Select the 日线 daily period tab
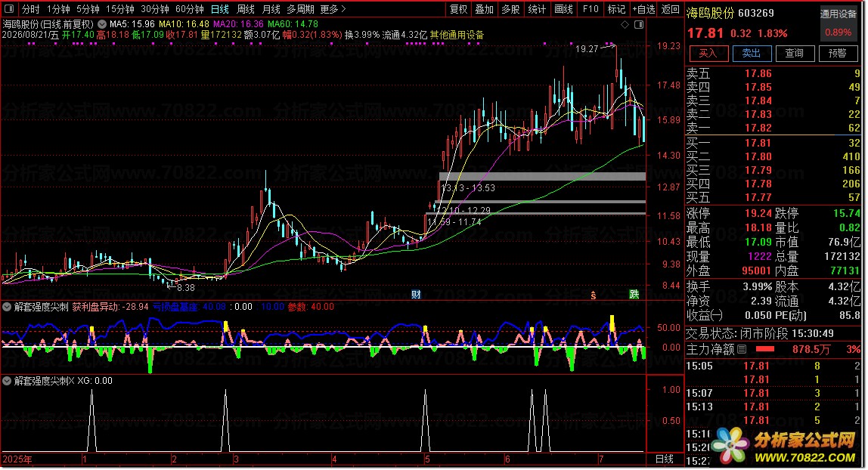This screenshot has width=868, height=470. 220,9
